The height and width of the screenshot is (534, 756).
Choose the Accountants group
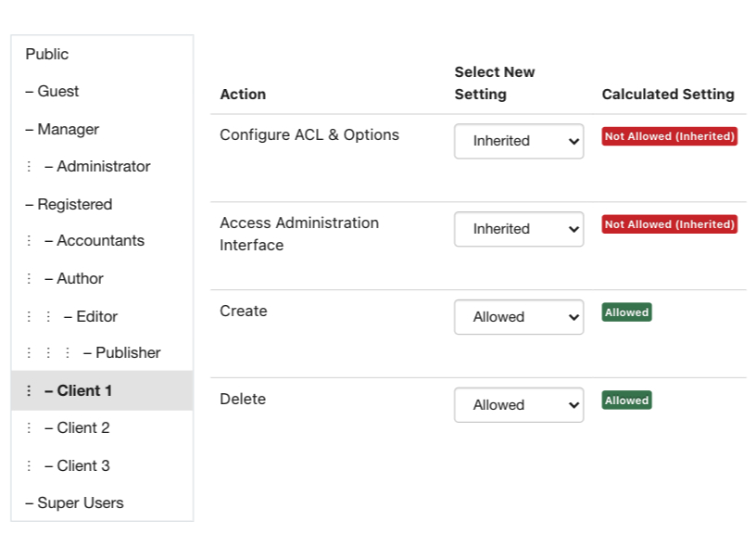[x=102, y=240]
